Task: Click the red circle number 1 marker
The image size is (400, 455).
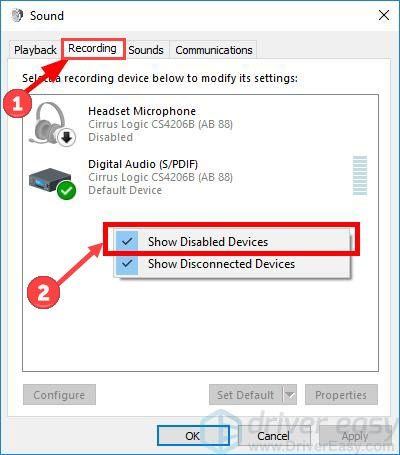Action: 17,103
